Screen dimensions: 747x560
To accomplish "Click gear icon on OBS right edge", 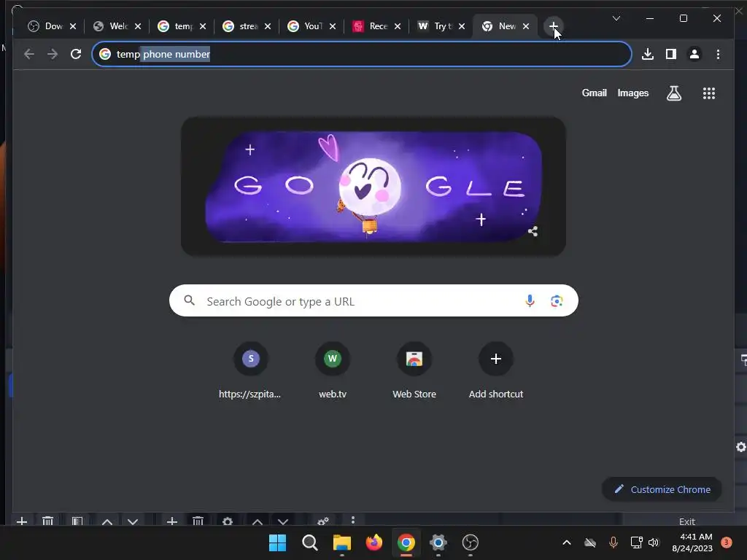I will pos(741,447).
